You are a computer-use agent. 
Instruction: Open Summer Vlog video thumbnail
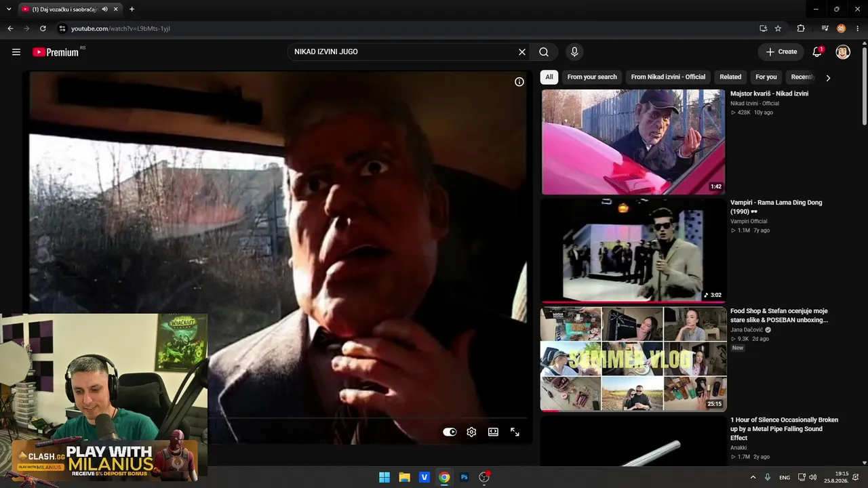click(x=633, y=359)
